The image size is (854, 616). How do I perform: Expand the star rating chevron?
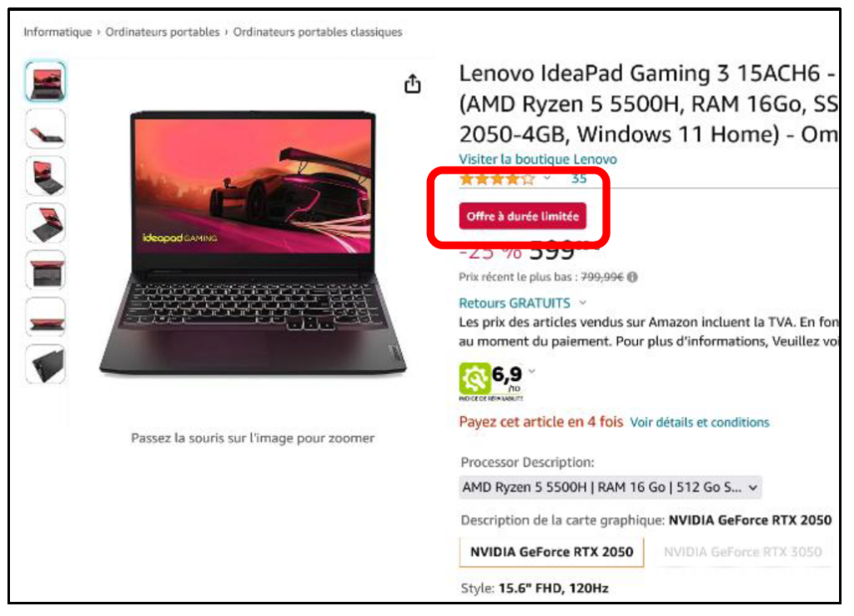(x=547, y=178)
